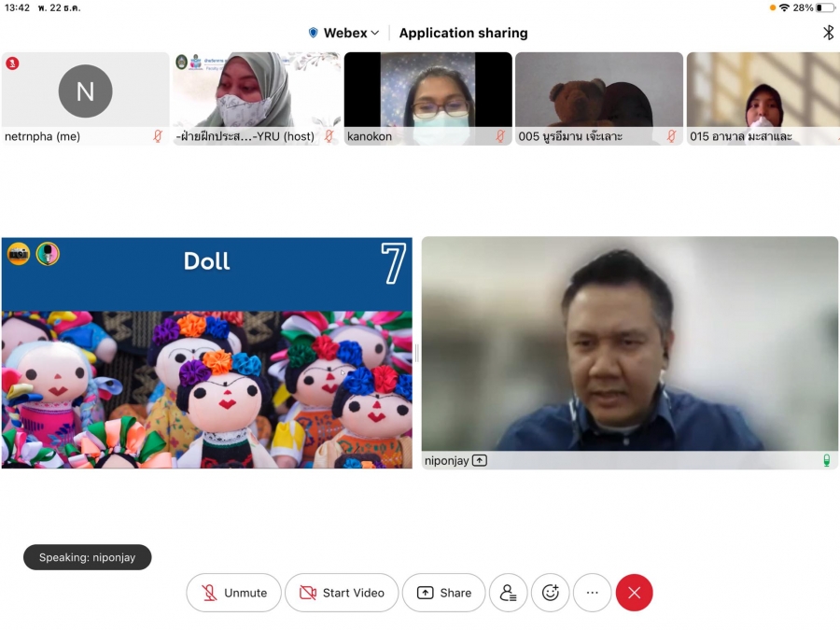Start Video using the camera button

click(x=342, y=593)
